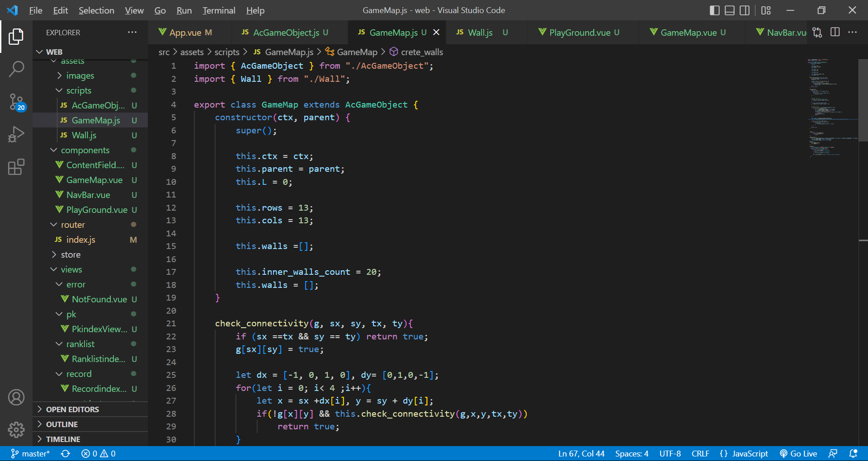Collapse the components folder
Screen dimensions: 868x461
click(90, 150)
